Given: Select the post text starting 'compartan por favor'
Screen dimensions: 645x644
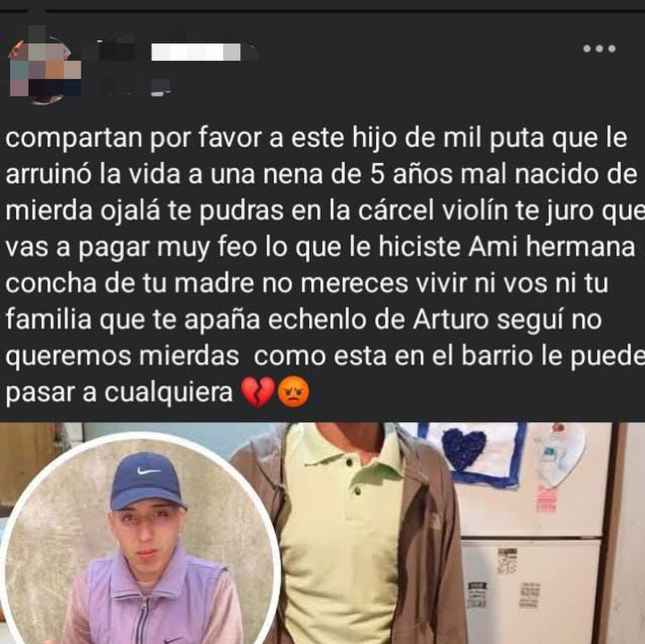Looking at the screenshot, I should (322, 265).
